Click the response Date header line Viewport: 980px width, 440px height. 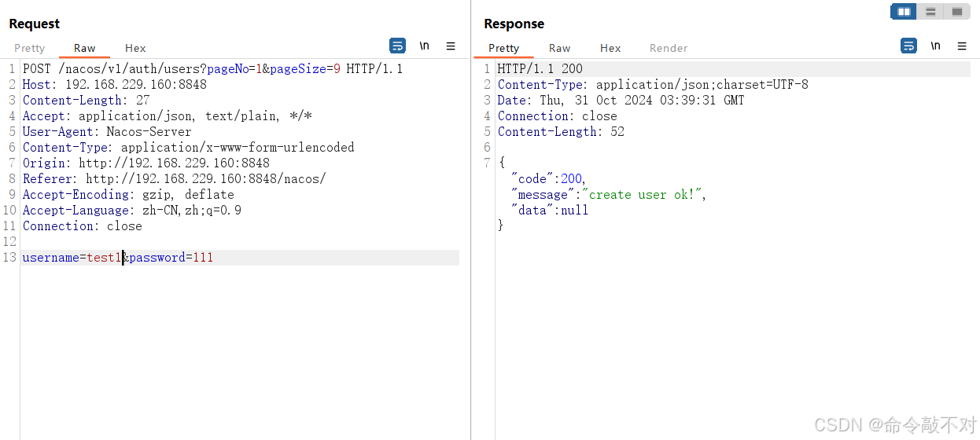tap(621, 101)
